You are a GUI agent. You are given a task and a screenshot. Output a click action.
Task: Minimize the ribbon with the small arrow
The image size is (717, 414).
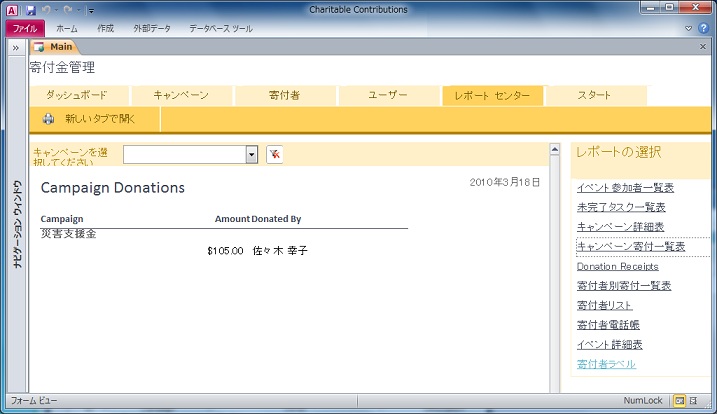pyautogui.click(x=688, y=28)
